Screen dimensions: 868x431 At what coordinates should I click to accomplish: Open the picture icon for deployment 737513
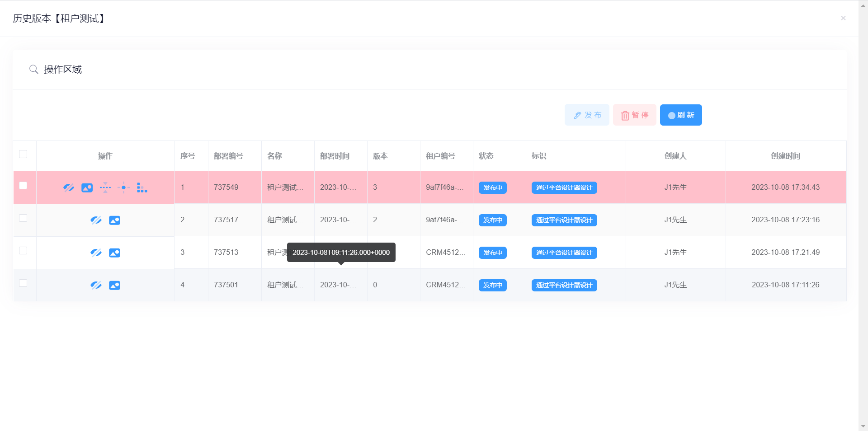(x=114, y=253)
